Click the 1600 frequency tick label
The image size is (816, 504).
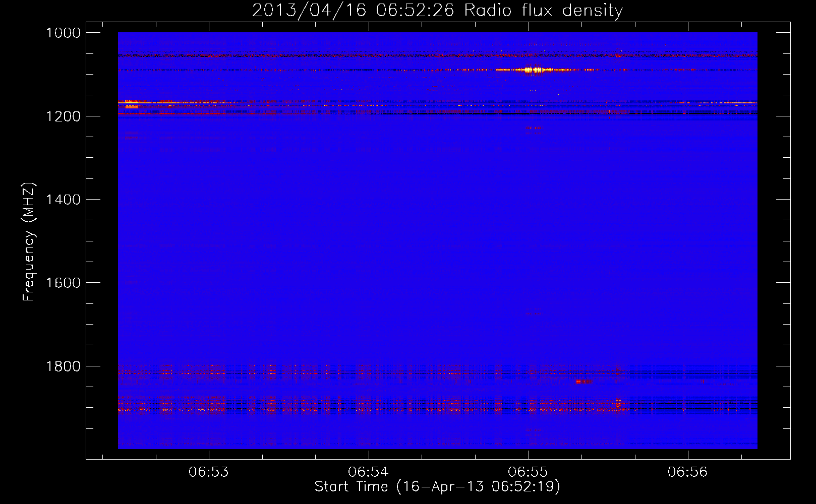[63, 283]
